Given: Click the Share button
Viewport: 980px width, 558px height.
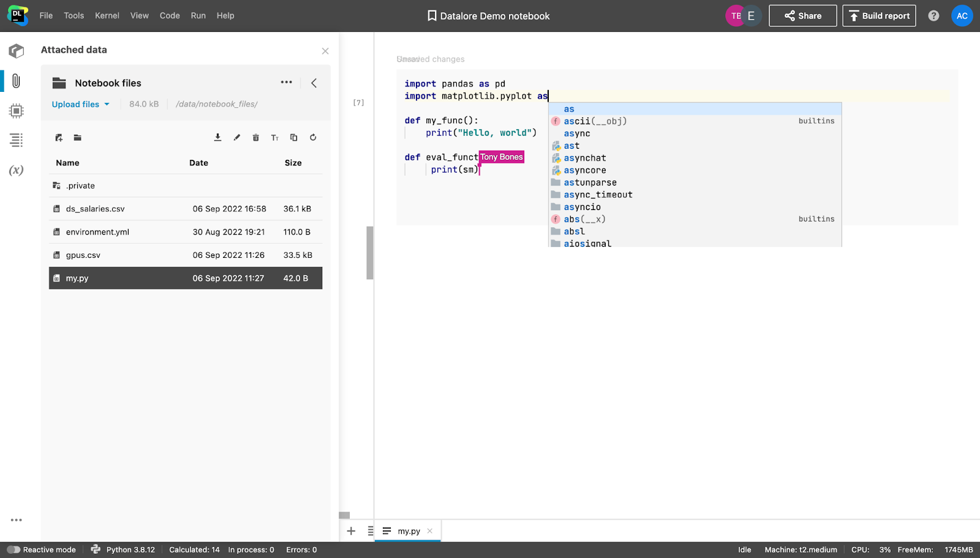Looking at the screenshot, I should click(x=802, y=16).
